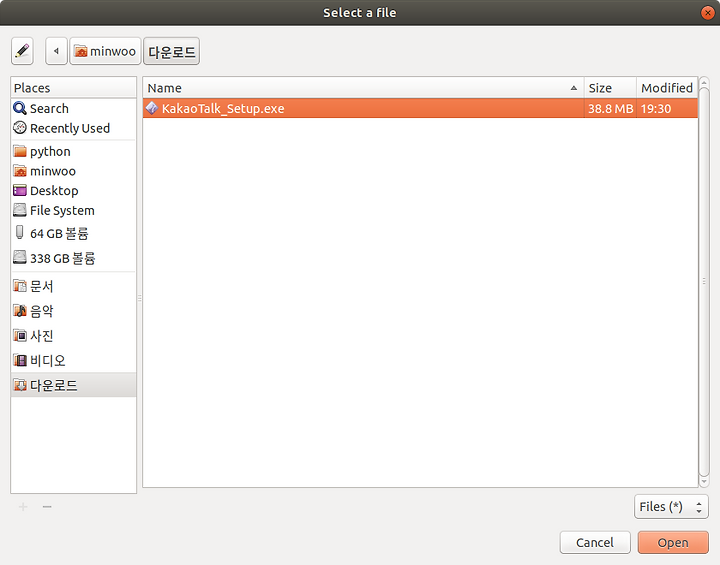Click the plus button to add a bookmark
Screen dimensions: 720x565
click(x=23, y=507)
